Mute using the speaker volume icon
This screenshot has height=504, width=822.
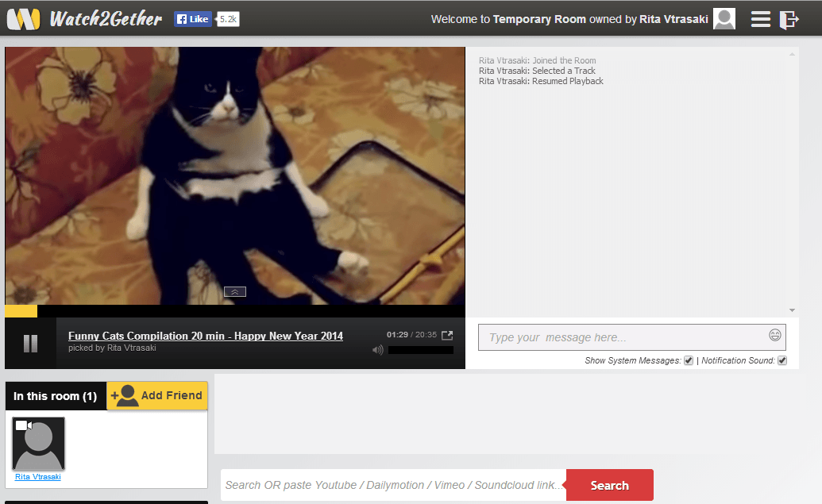[377, 349]
